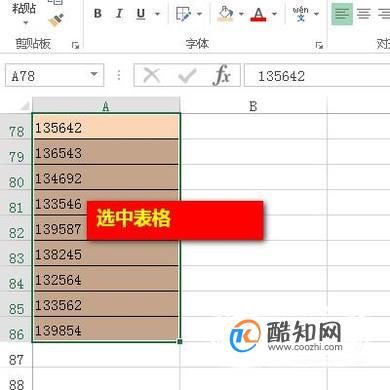Screen dimensions: 390x390
Task: Select column B header
Action: click(253, 106)
